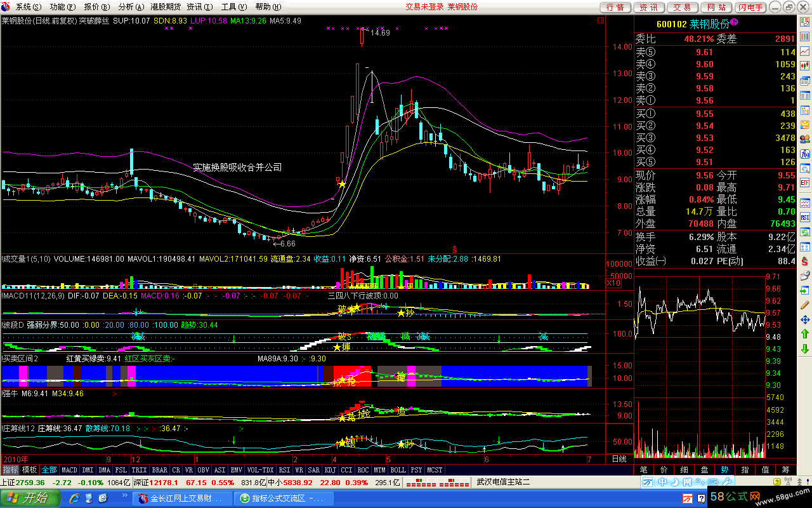Image resolution: width=812 pixels, height=508 pixels.
Task: Select the 势 tab under intraday chart
Action: coord(724,470)
